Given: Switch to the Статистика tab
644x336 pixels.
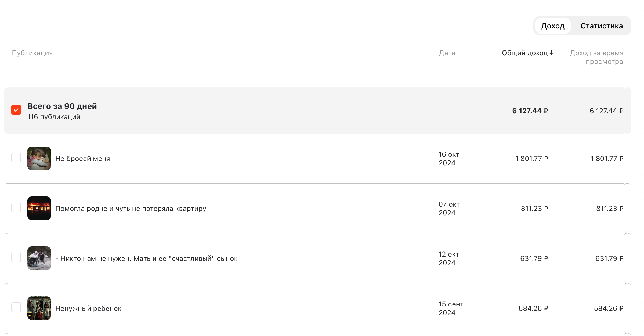Looking at the screenshot, I should pos(602,26).
